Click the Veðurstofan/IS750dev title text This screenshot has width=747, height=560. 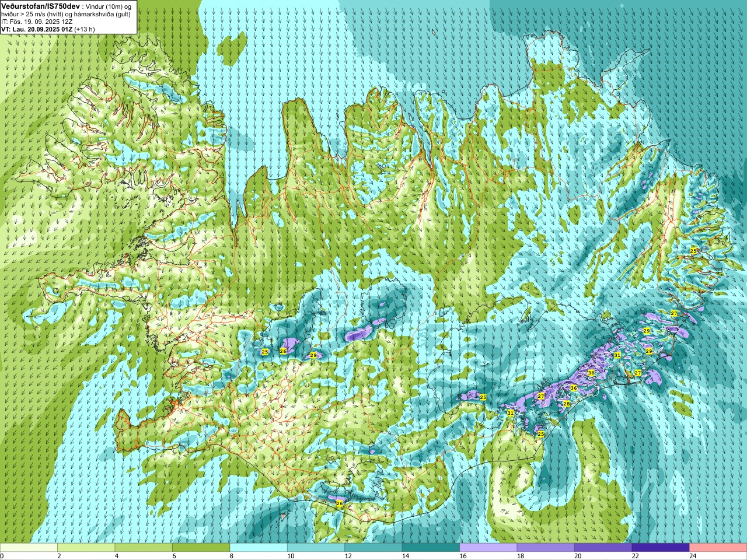tap(40, 6)
